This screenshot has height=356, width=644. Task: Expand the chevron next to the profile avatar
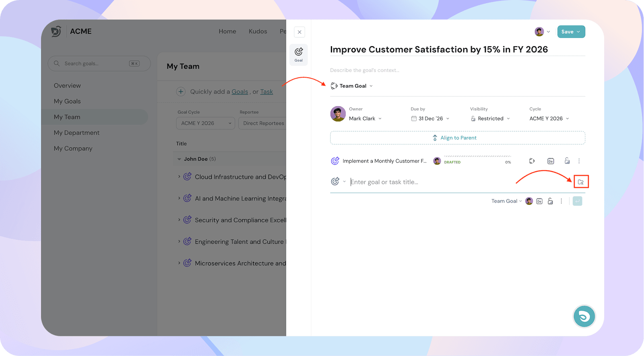[x=549, y=32]
